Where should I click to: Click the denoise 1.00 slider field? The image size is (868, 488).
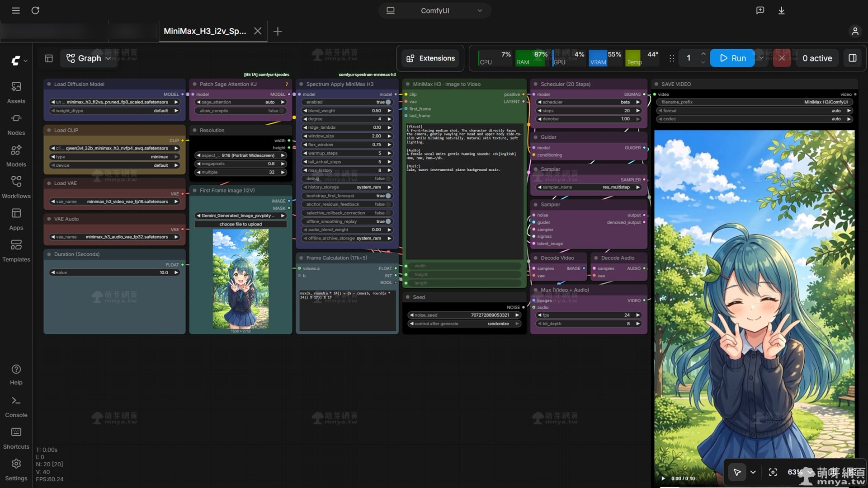[x=589, y=119]
